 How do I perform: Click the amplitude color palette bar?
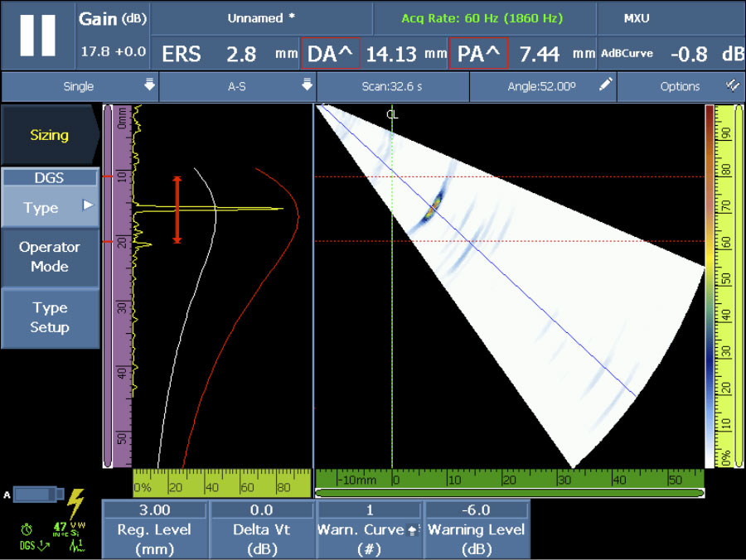pyautogui.click(x=710, y=286)
